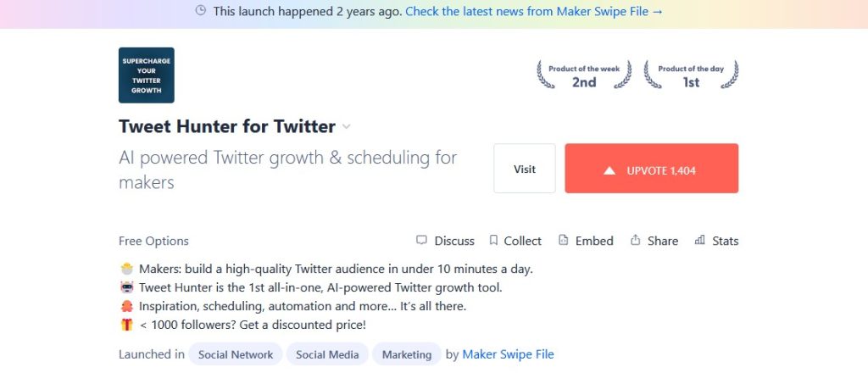Select the Marketing topic tag
This screenshot has width=868, height=384.
click(x=407, y=354)
